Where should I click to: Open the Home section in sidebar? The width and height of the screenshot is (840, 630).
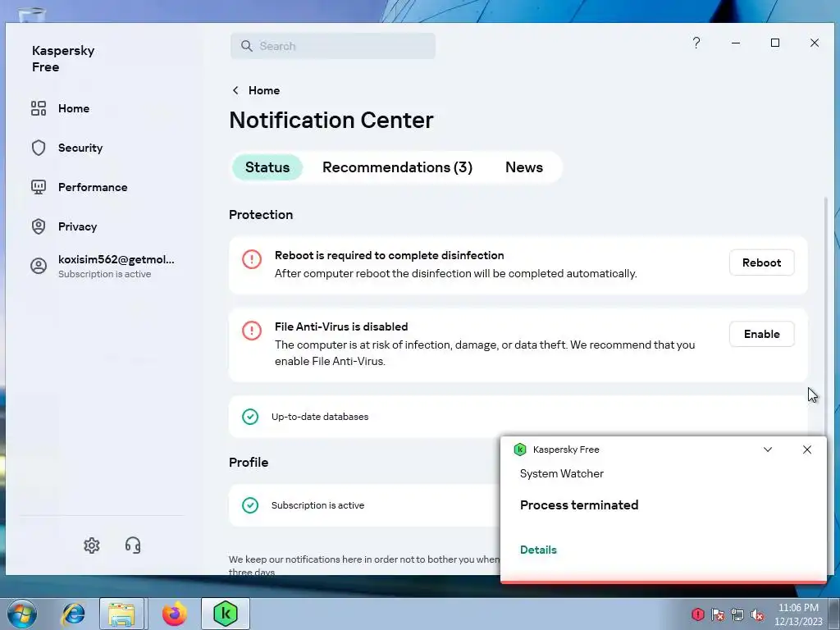coord(60,108)
